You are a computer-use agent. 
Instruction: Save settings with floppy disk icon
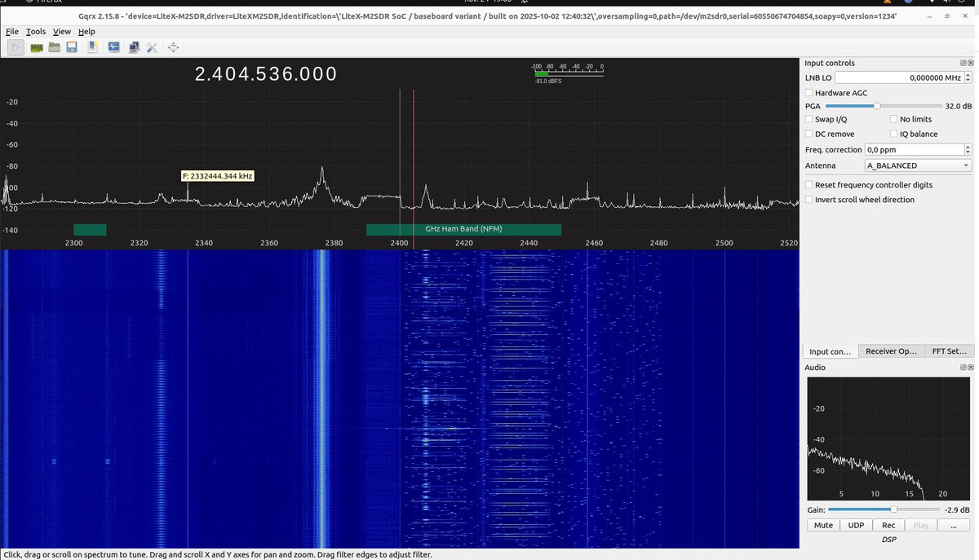pyautogui.click(x=72, y=48)
